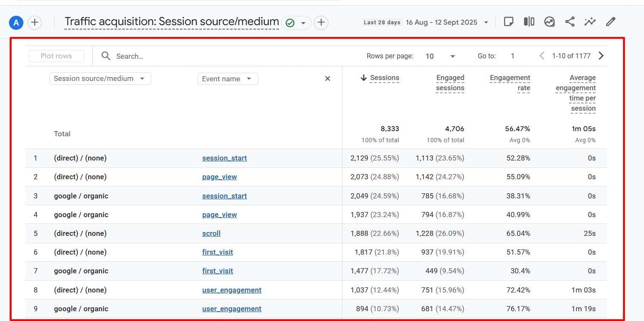Click the search magnifier icon
Viewport: 644px width, 321px height.
point(106,56)
